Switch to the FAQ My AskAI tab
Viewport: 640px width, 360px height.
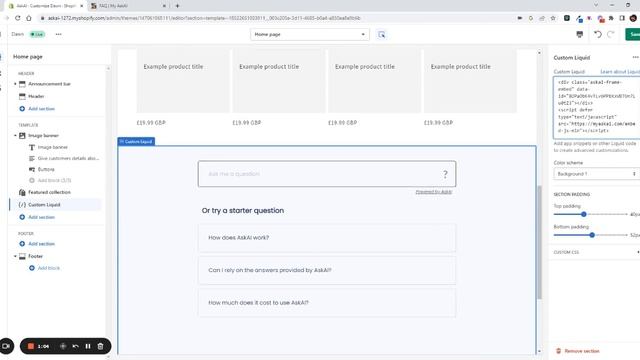pyautogui.click(x=129, y=6)
